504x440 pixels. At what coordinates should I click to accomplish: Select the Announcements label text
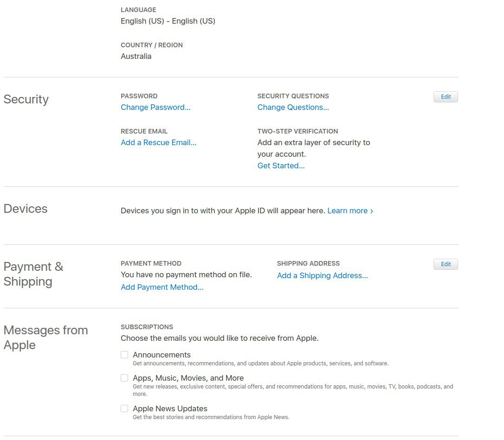(162, 355)
